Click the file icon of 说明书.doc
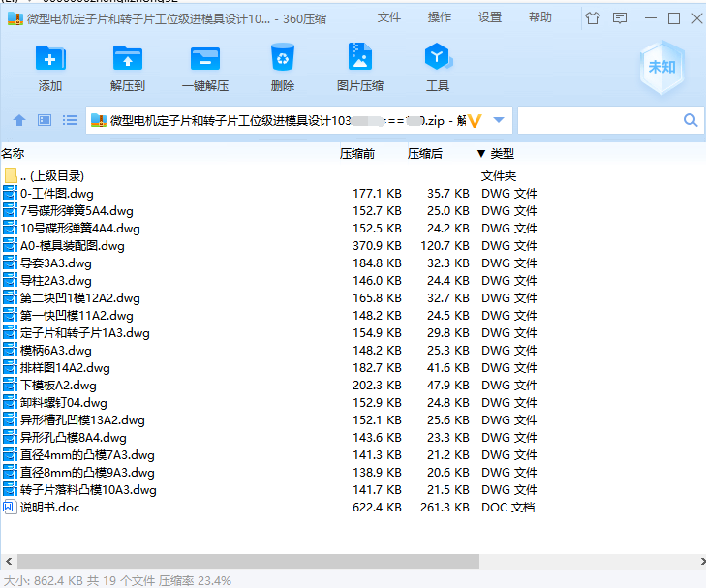706x588 pixels. (10, 507)
